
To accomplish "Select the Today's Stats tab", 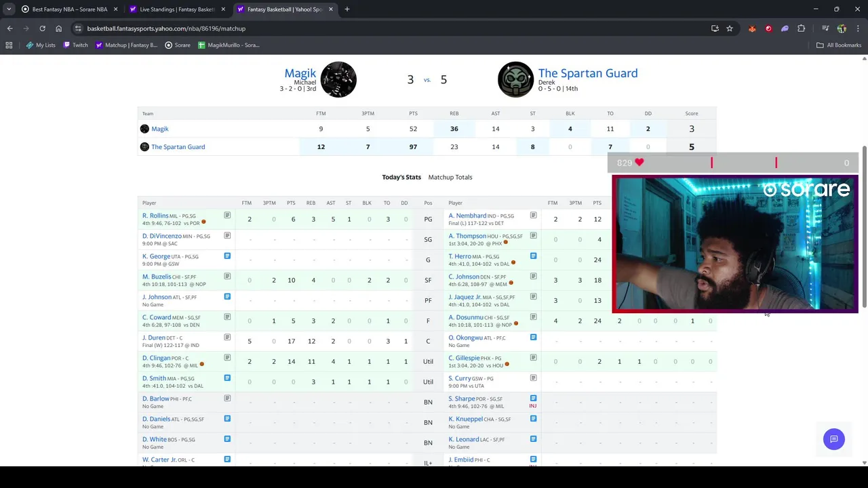I will tap(401, 177).
